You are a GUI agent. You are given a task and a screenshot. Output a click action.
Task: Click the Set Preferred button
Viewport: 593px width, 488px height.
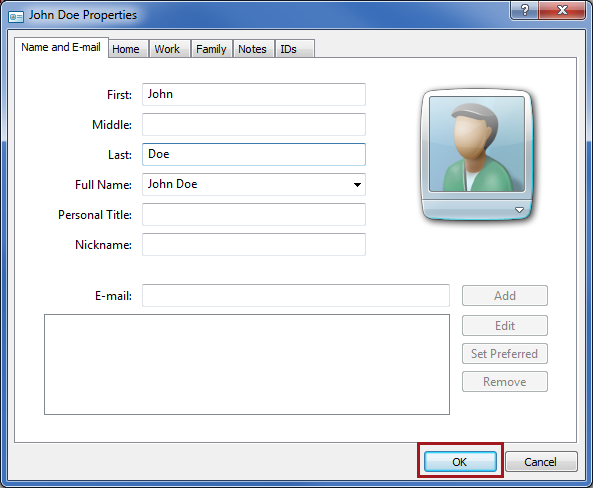(x=505, y=353)
